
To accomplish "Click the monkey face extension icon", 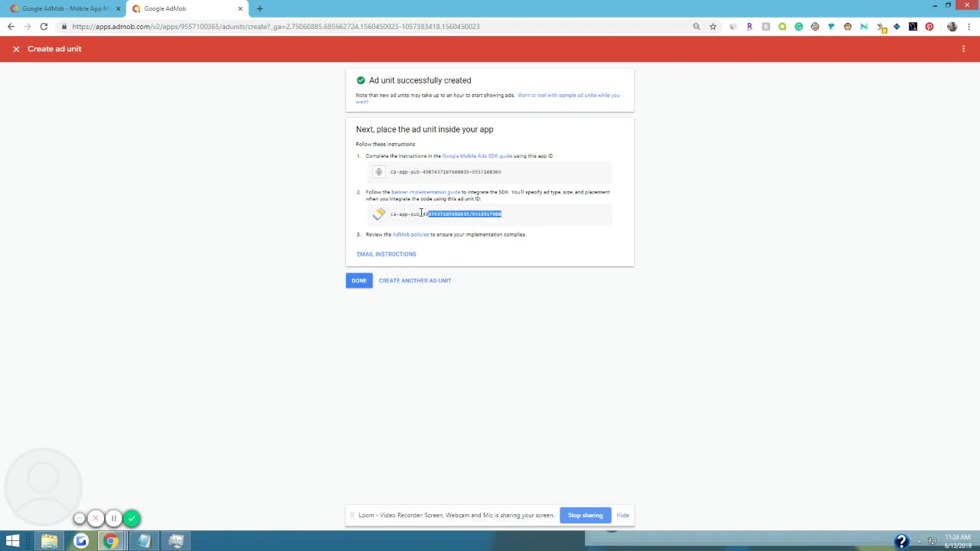I will (848, 27).
